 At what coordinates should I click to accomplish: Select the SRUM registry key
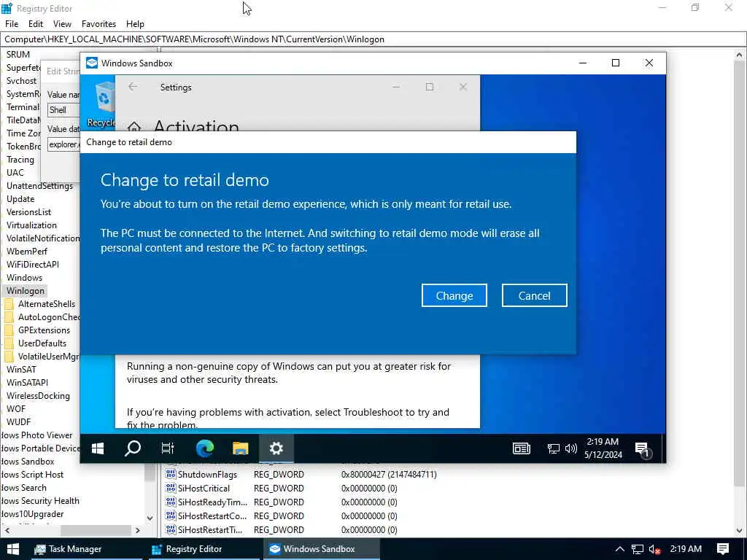[x=18, y=54]
